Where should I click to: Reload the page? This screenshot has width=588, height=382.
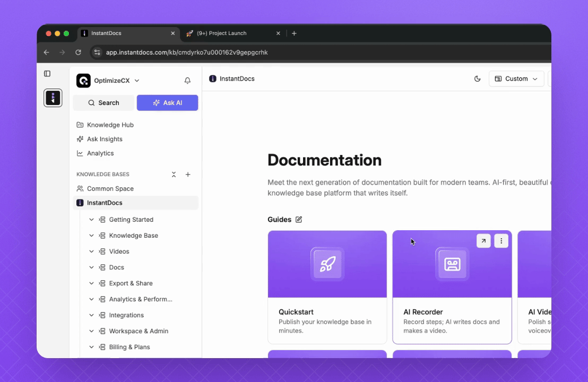78,53
